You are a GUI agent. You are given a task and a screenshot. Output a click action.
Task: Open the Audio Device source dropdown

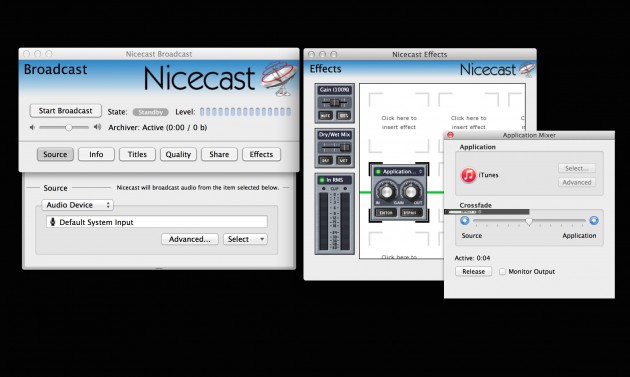click(x=78, y=205)
